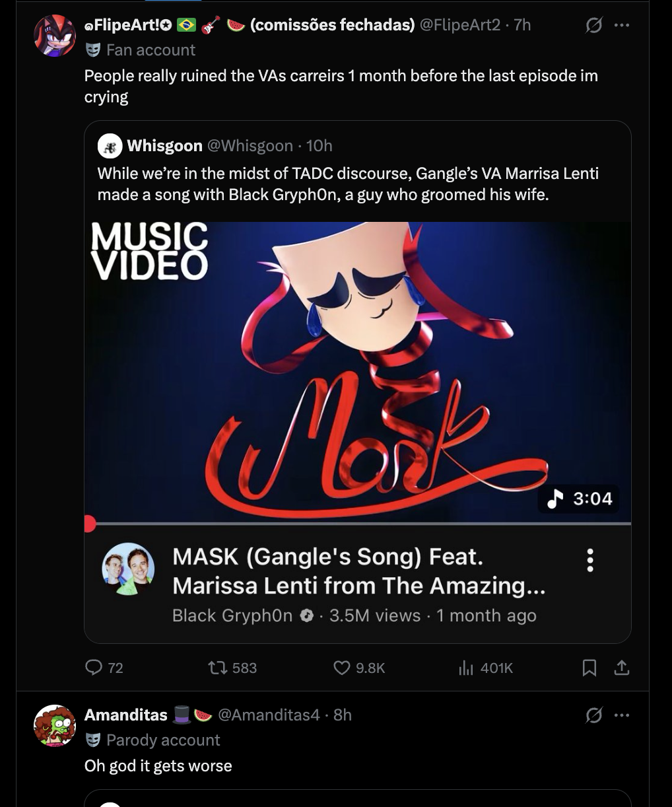Open FlipeArt's profile avatar
The width and height of the screenshot is (672, 807).
click(x=55, y=36)
